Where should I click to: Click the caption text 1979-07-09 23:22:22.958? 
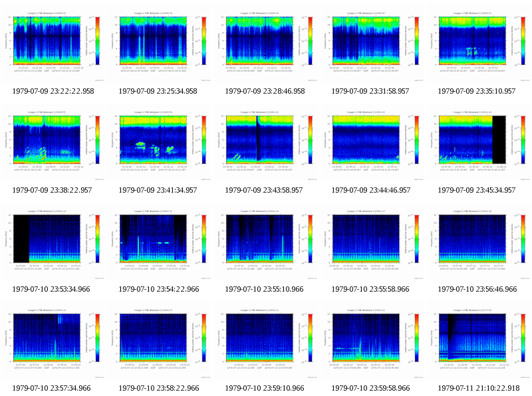coord(53,91)
